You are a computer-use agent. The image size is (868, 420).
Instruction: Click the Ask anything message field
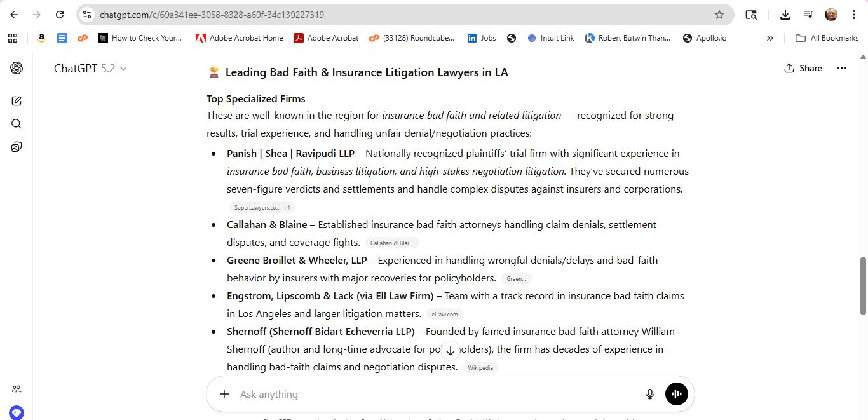(x=438, y=394)
